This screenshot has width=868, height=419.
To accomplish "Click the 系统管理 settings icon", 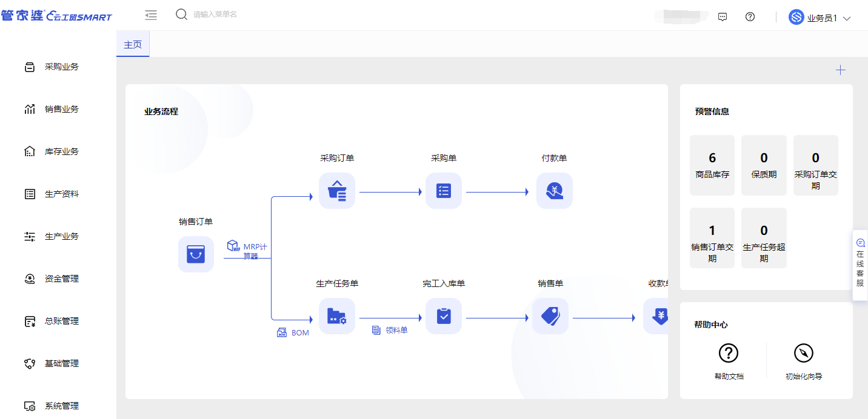I will tap(30, 406).
